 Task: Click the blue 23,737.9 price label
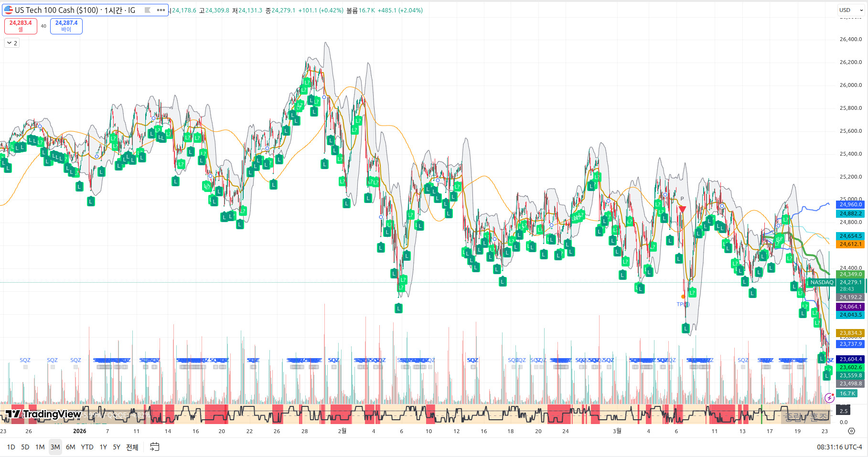coord(851,344)
